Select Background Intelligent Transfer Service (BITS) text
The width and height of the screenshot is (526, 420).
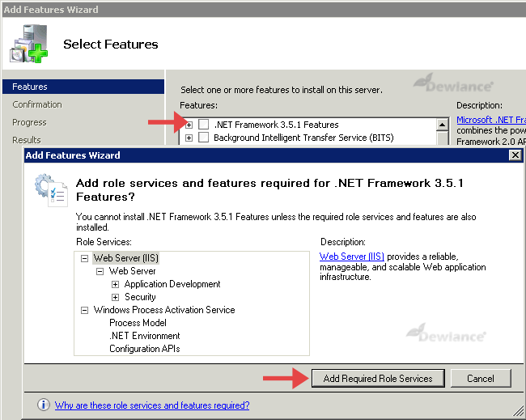coord(303,138)
